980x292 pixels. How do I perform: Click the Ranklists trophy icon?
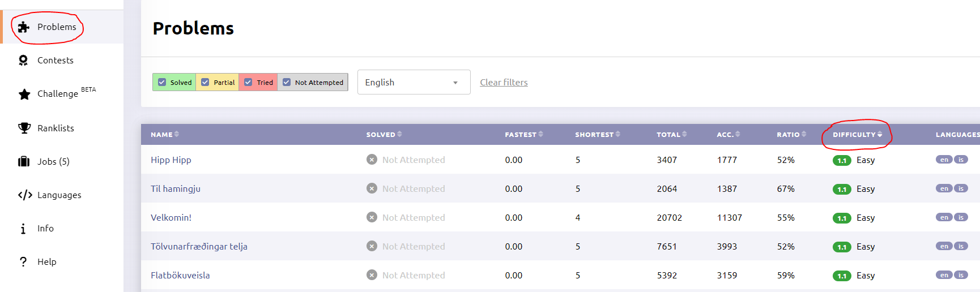coord(24,128)
